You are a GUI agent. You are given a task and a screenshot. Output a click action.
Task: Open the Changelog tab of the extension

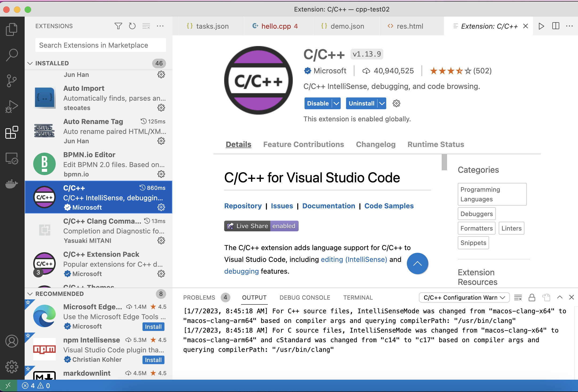click(376, 144)
